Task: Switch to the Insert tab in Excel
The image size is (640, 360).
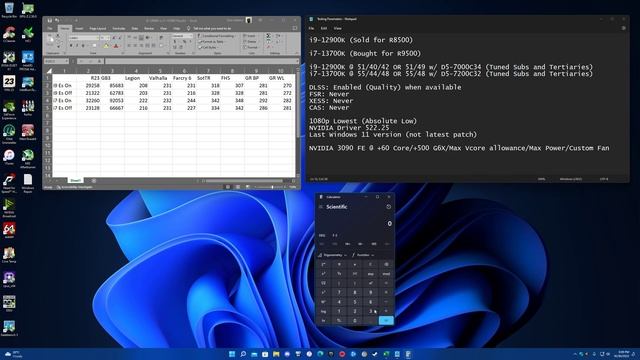Action: (79, 29)
